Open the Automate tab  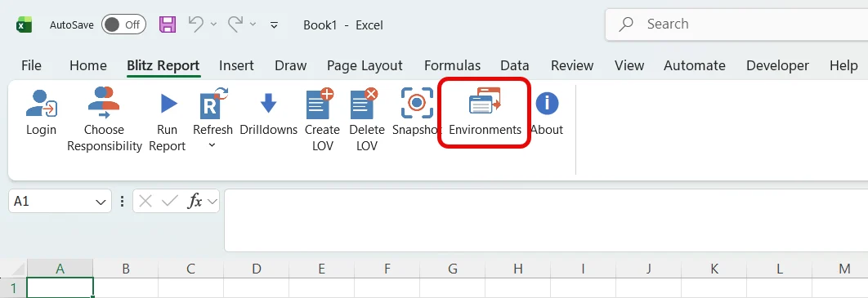pyautogui.click(x=695, y=65)
